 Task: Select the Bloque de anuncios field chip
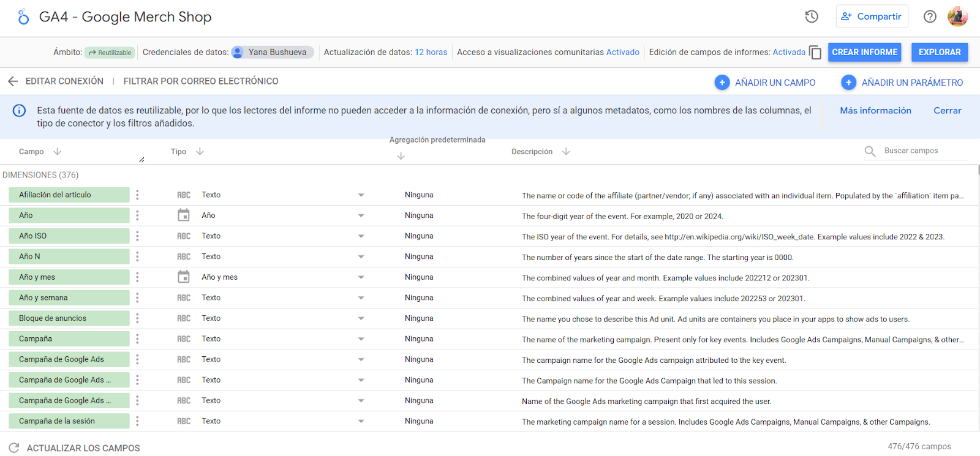[69, 318]
